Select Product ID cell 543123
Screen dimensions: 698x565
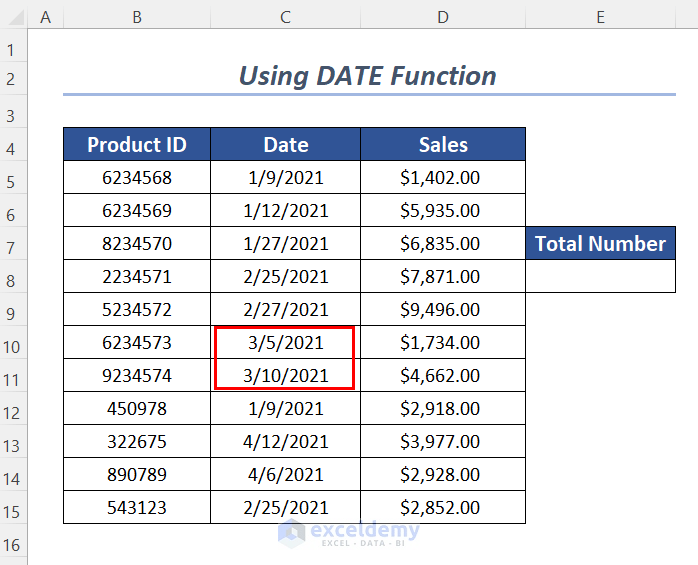tap(137, 507)
